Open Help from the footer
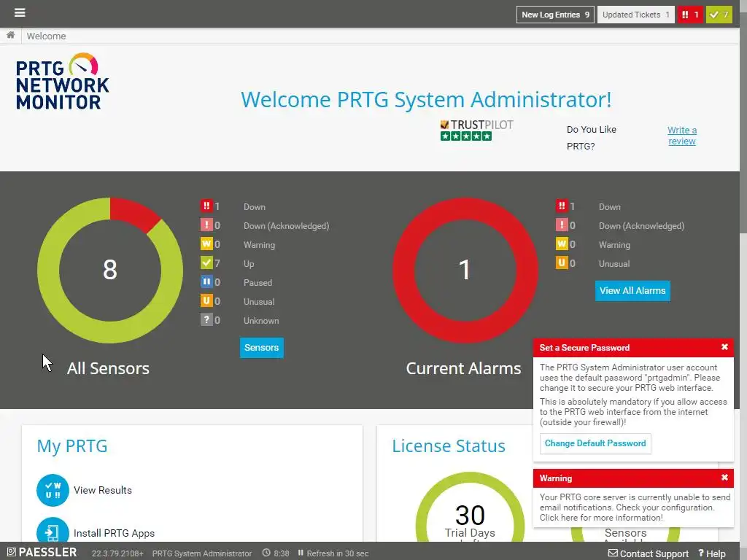This screenshot has width=747, height=560. [x=712, y=553]
